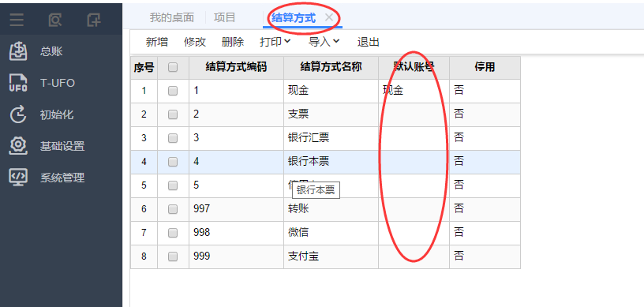Click the 支付宝 name cell
This screenshot has width=644, height=307.
(331, 256)
